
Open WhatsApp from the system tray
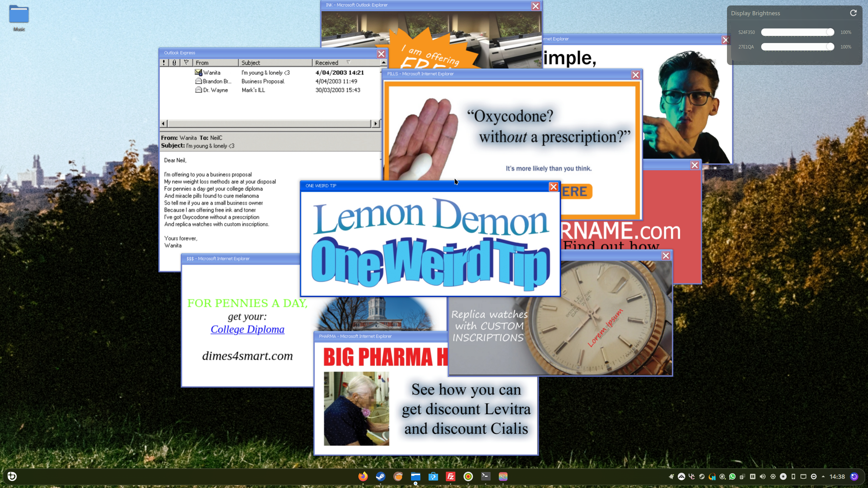point(732,476)
